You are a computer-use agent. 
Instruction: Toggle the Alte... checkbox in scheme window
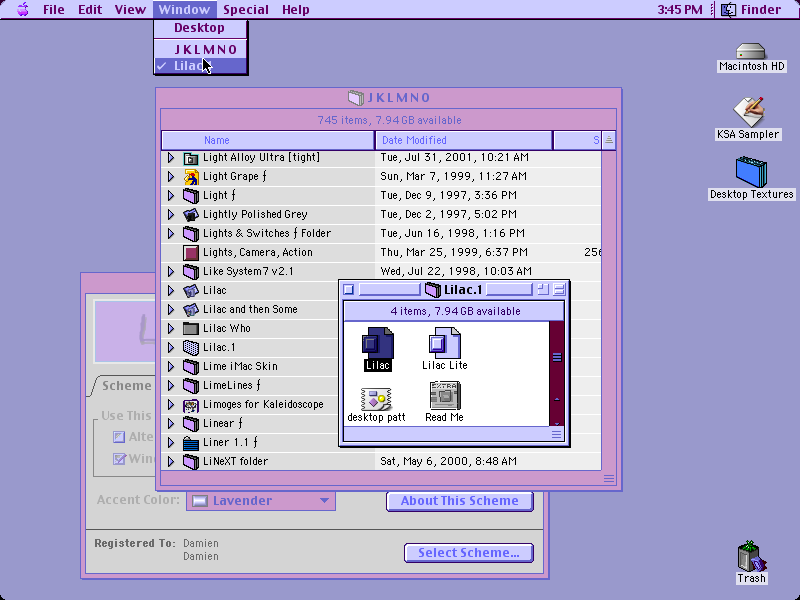click(x=119, y=437)
